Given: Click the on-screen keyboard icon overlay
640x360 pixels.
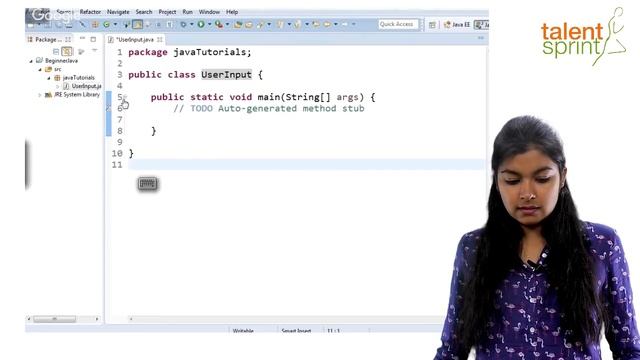Looking at the screenshot, I should (x=147, y=184).
